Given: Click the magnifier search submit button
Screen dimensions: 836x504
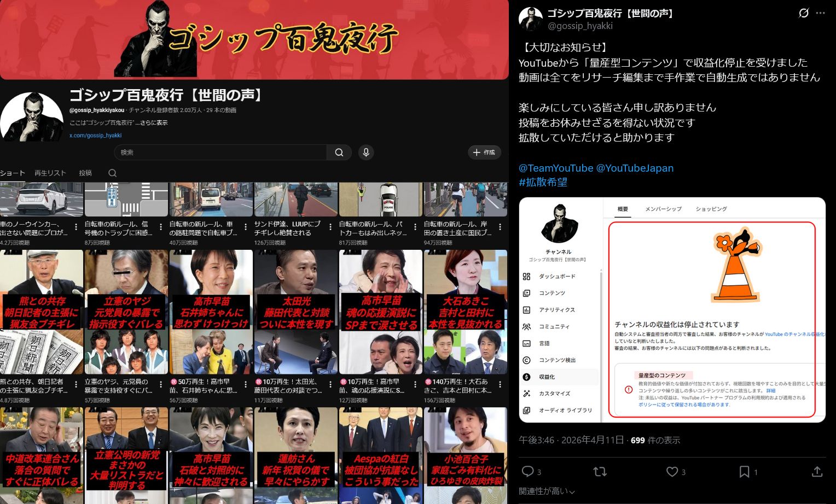Looking at the screenshot, I should pyautogui.click(x=339, y=153).
